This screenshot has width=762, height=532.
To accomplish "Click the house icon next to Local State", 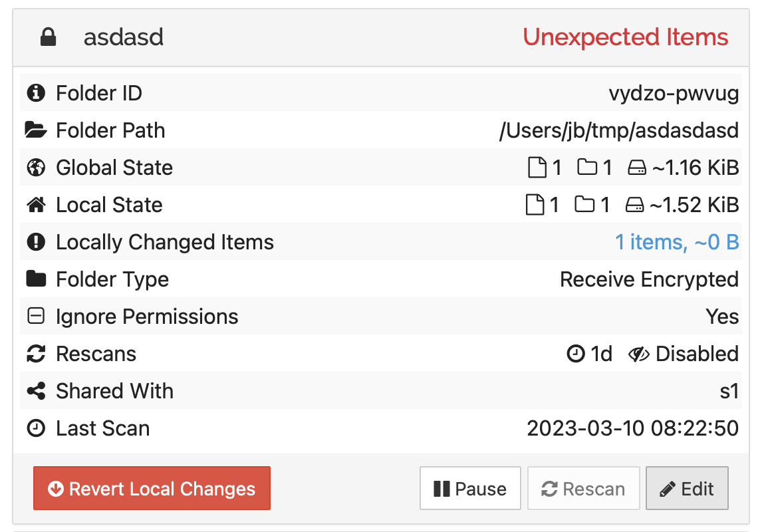I will click(35, 205).
